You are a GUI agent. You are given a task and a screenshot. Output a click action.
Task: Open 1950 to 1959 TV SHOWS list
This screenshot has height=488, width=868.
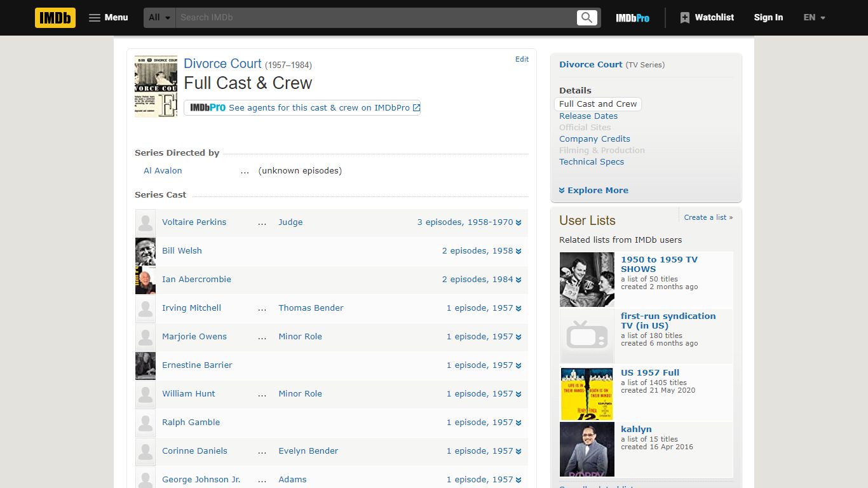pyautogui.click(x=659, y=264)
